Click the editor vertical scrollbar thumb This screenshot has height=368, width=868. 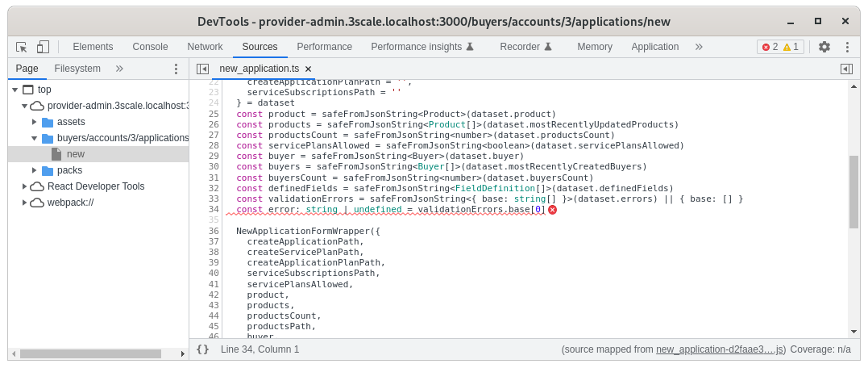853,192
